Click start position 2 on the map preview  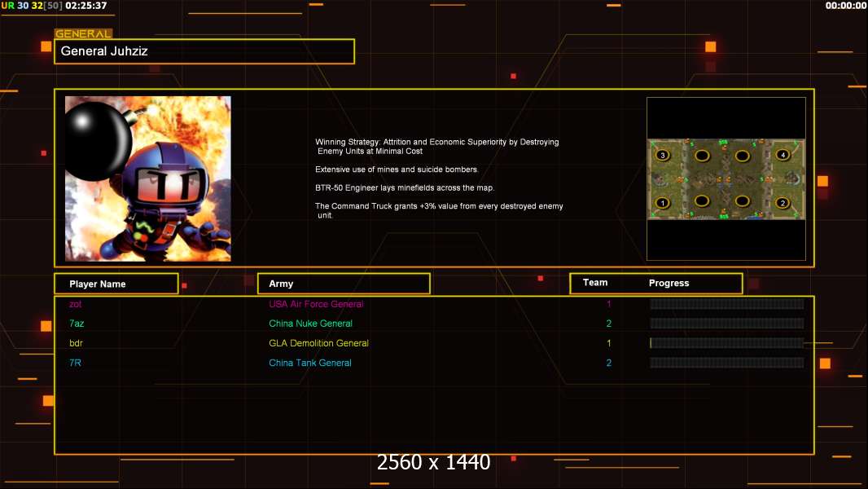pyautogui.click(x=783, y=203)
